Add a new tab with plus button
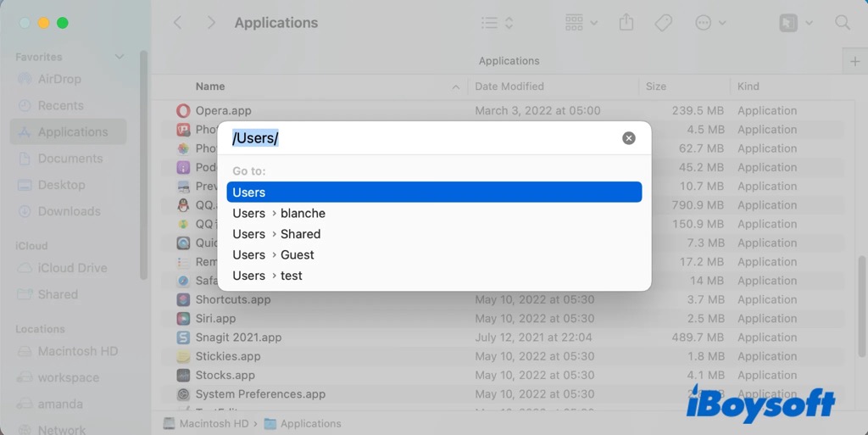 pyautogui.click(x=854, y=61)
